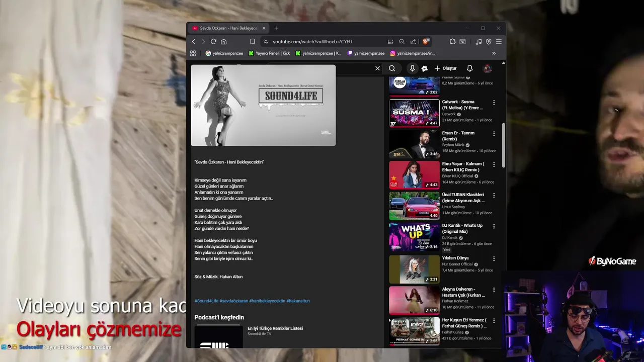Click the Furkan Soysal video thumbnail
This screenshot has width=644, height=362.
(x=414, y=86)
